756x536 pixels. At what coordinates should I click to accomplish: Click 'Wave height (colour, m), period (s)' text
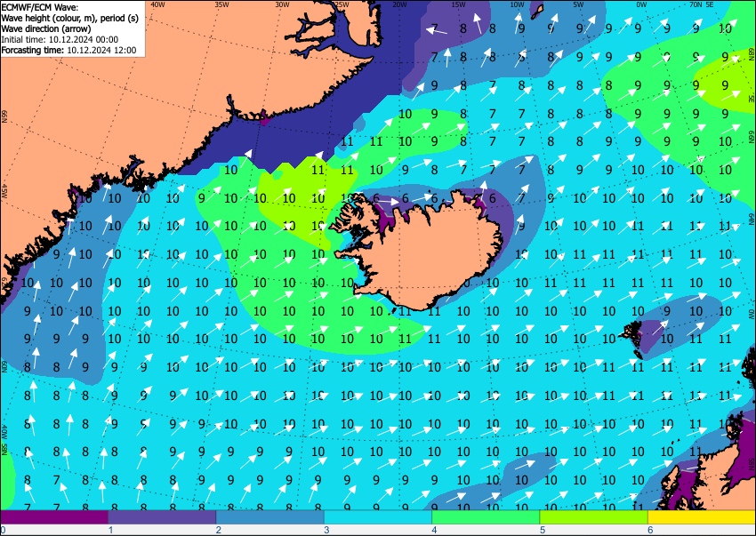(70, 18)
